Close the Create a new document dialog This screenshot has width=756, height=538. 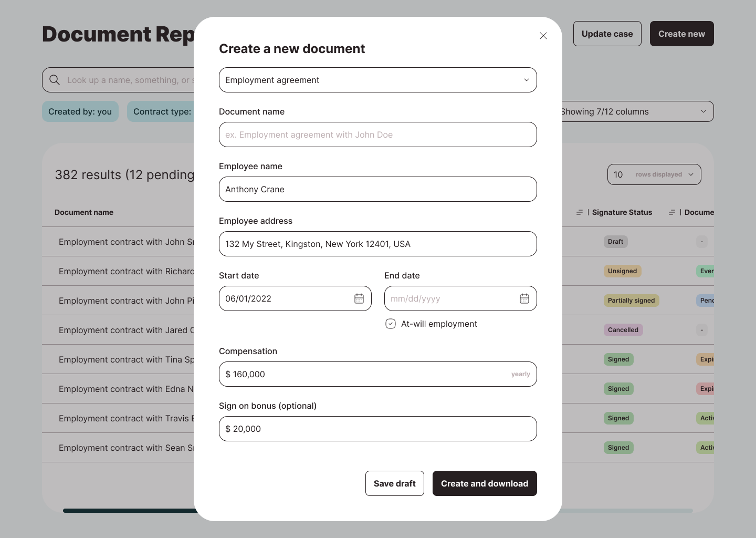pos(543,36)
